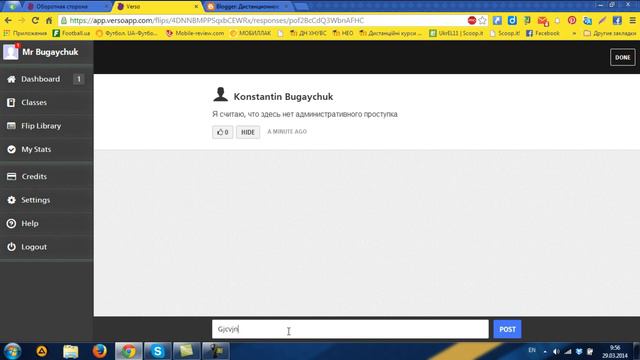Image resolution: width=640 pixels, height=360 pixels.
Task: Open File Explorer from the taskbar
Action: pos(71,351)
